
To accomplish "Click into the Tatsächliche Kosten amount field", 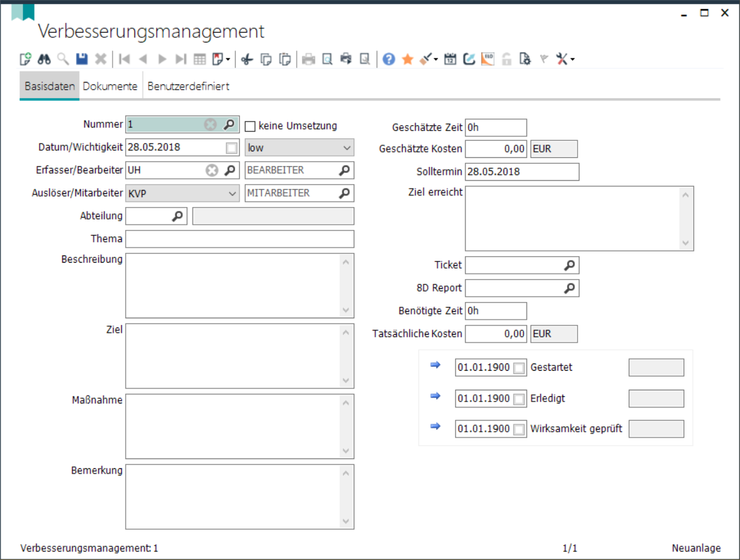I will tap(496, 334).
